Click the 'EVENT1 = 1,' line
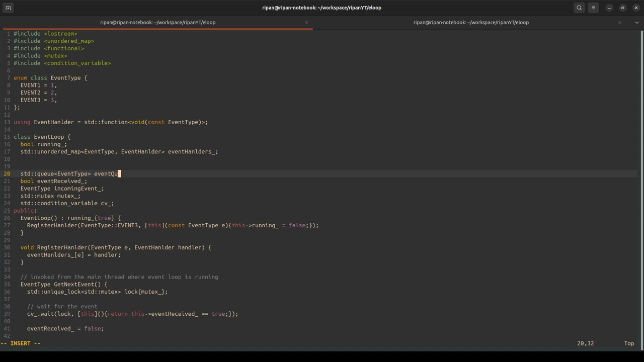This screenshot has width=644, height=362. coord(39,85)
